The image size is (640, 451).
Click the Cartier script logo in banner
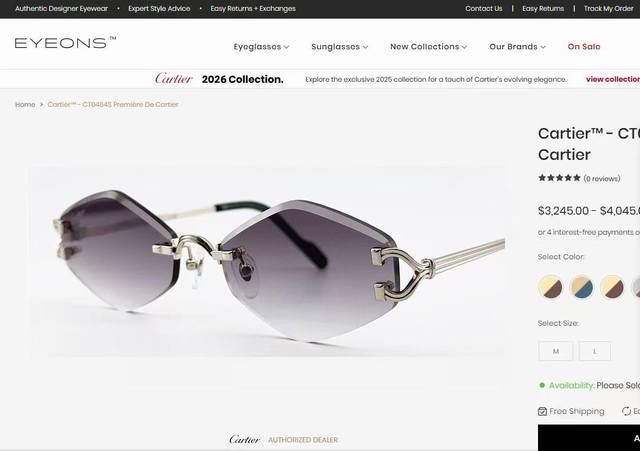pos(173,78)
